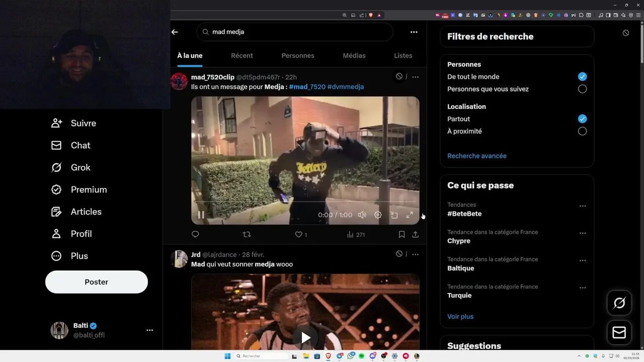
Task: Switch to the 'Récent' tab
Action: [242, 56]
